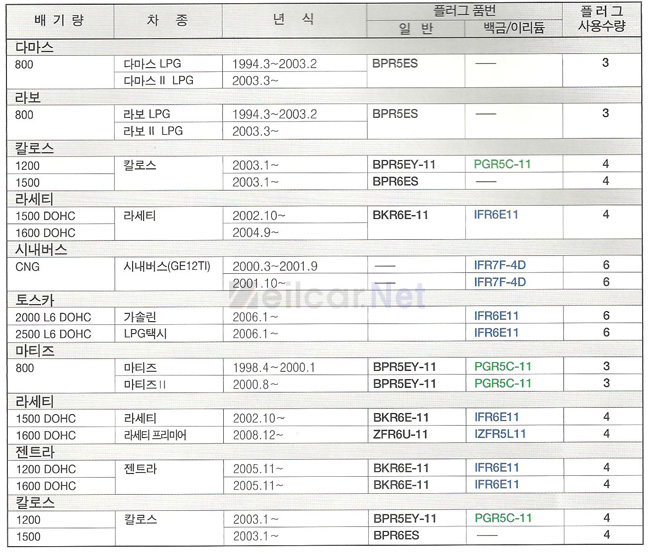Select 2006.1~ in the LPG택시 row

255,334
